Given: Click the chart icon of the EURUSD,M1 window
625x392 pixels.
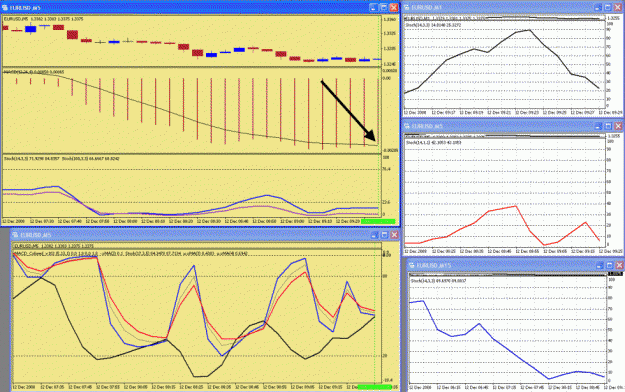Looking at the screenshot, I should point(407,7).
